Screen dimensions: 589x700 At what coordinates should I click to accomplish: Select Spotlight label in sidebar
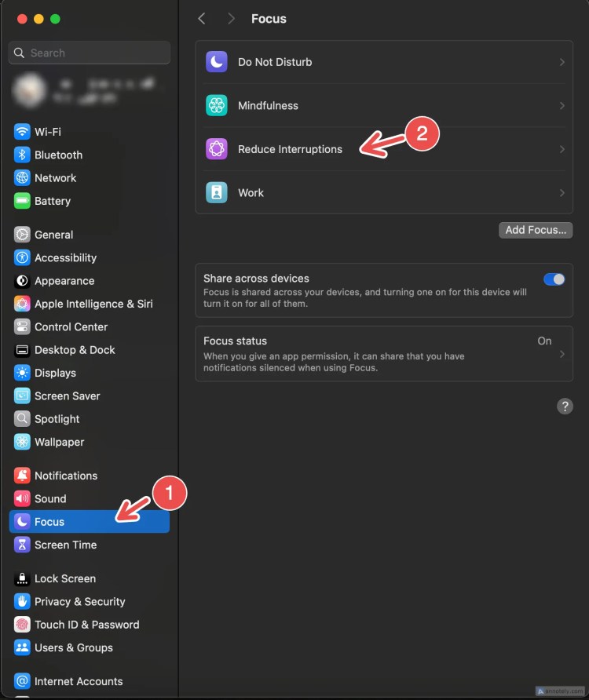pyautogui.click(x=57, y=419)
